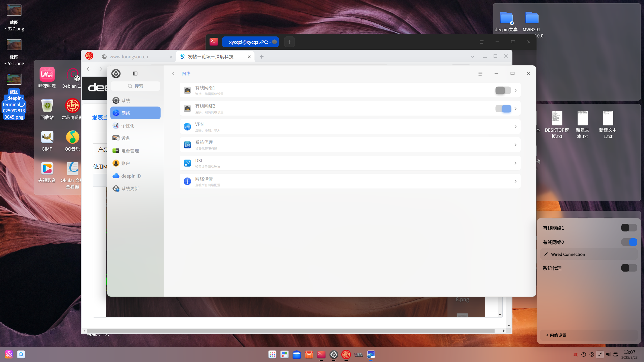
Task: Expand the 网络详情 row chevron
Action: pyautogui.click(x=515, y=181)
